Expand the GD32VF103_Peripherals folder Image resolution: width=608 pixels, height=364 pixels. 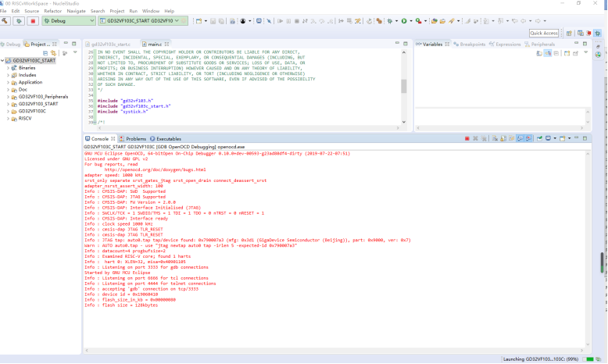pos(9,96)
